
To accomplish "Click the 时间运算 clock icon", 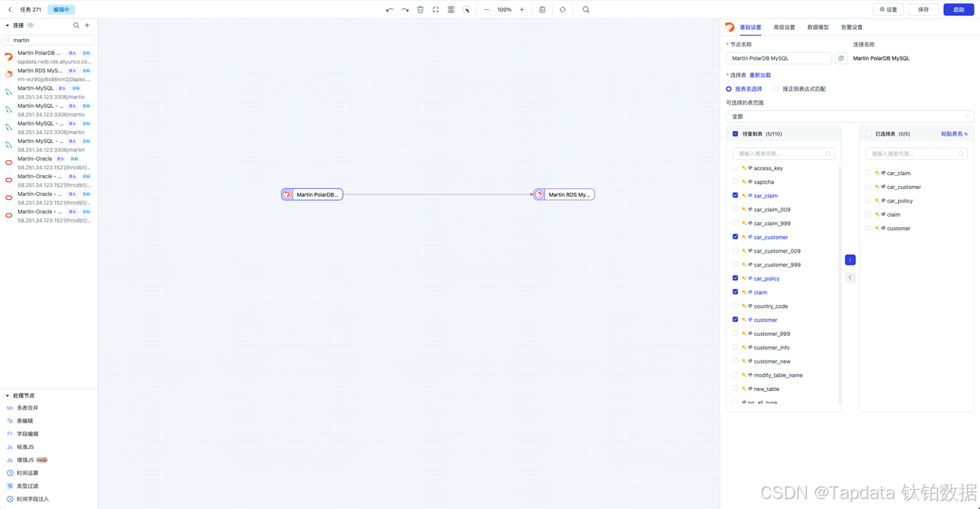I will pos(10,473).
